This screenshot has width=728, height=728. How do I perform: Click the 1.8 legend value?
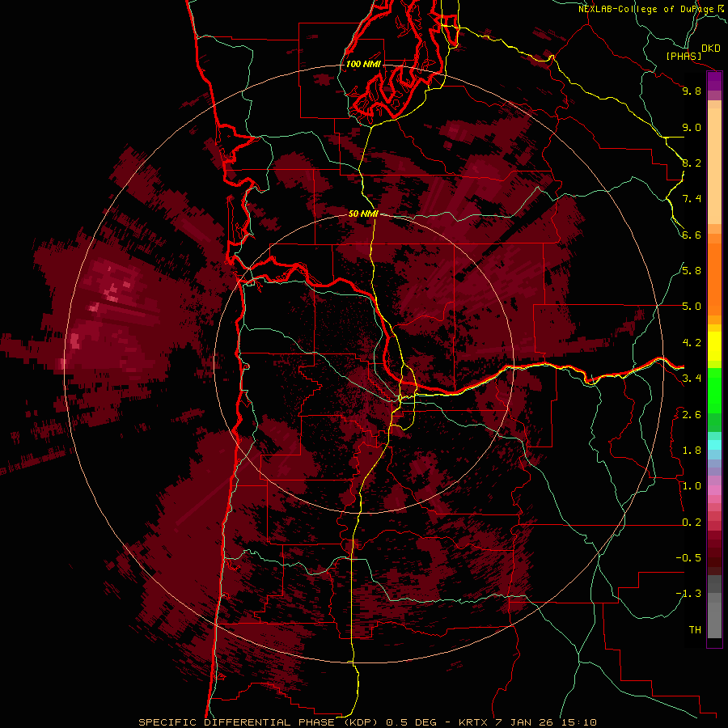click(x=692, y=451)
